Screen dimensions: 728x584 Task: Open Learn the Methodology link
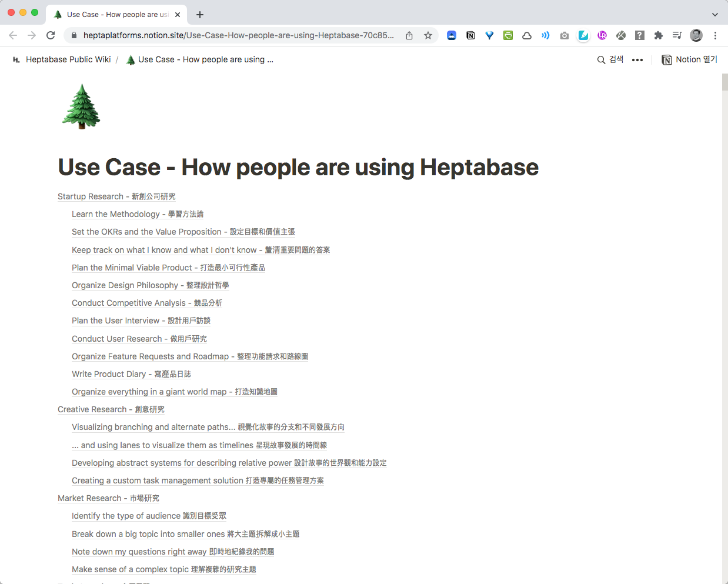coord(138,214)
